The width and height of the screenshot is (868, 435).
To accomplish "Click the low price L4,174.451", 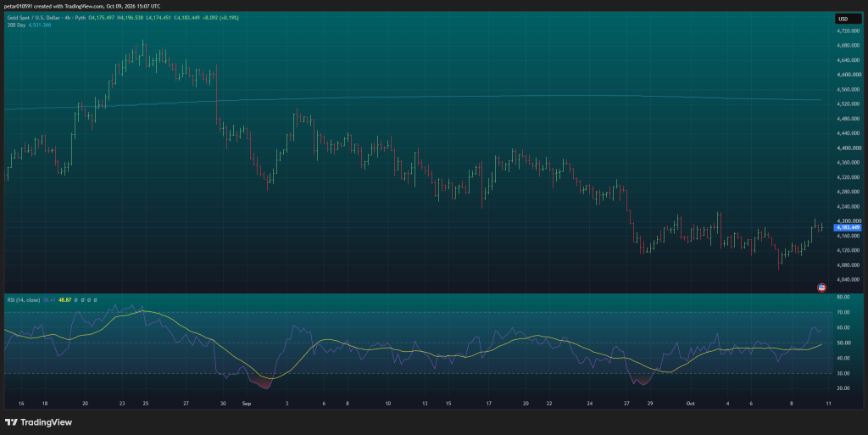I will (x=159, y=18).
